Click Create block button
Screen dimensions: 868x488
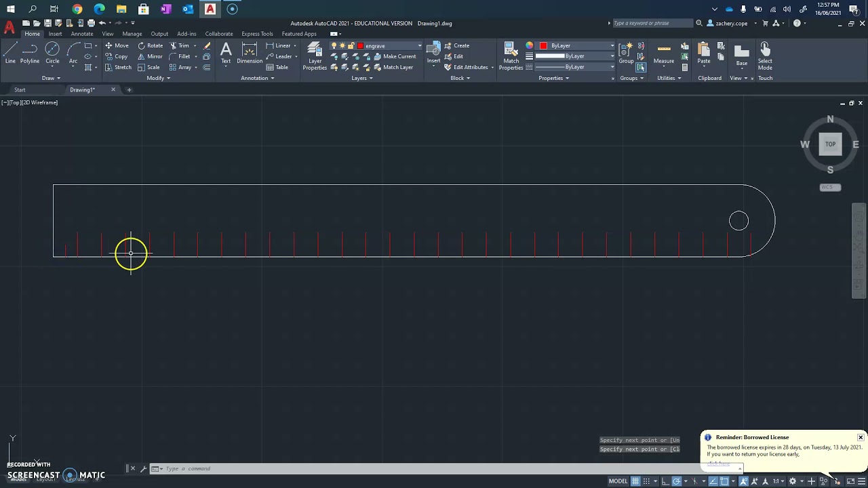[456, 45]
